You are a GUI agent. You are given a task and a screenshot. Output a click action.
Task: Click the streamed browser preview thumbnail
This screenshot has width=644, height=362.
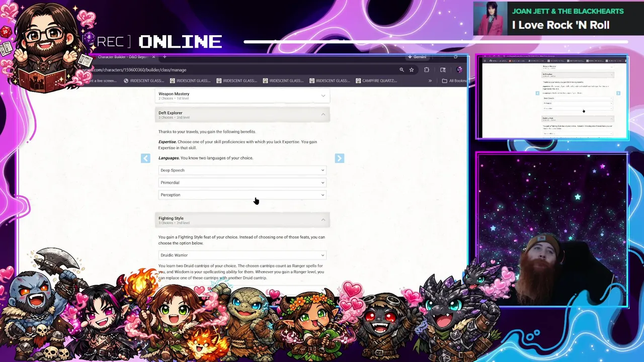[552, 97]
